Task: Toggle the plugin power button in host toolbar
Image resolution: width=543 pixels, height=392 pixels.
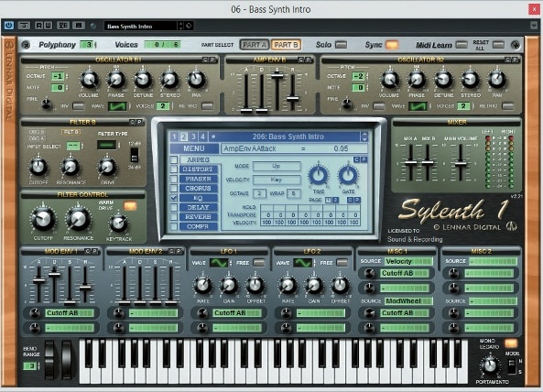Action: (8, 26)
